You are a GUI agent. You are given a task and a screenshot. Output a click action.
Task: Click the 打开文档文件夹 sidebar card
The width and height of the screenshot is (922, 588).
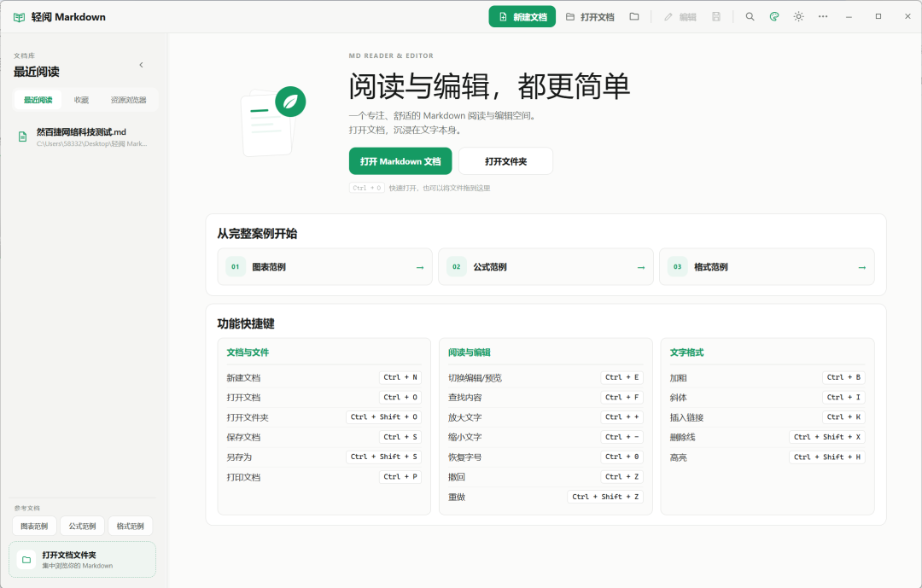pyautogui.click(x=82, y=560)
